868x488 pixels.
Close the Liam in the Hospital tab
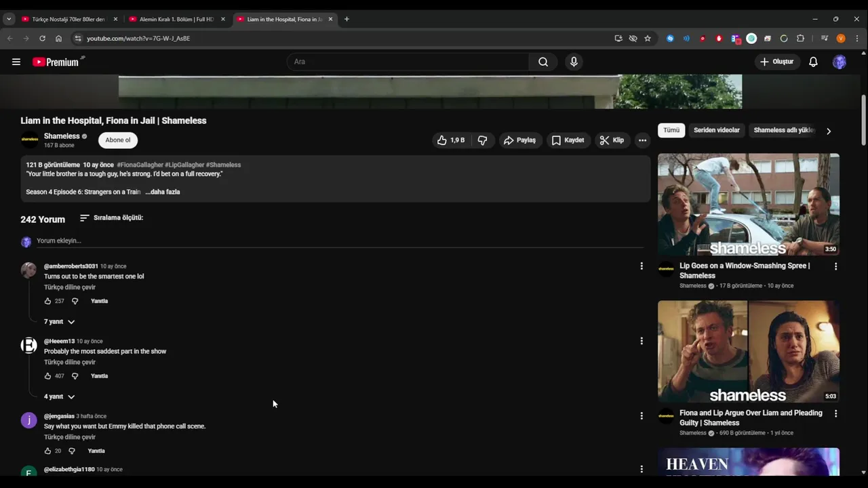pos(331,19)
